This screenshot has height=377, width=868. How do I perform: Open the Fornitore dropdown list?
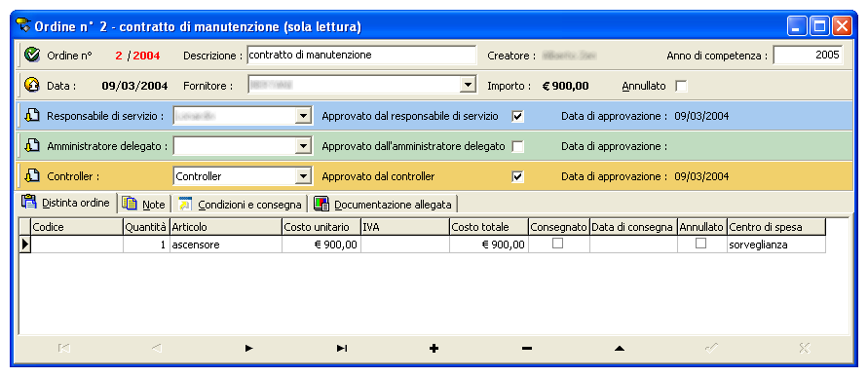pyautogui.click(x=469, y=86)
